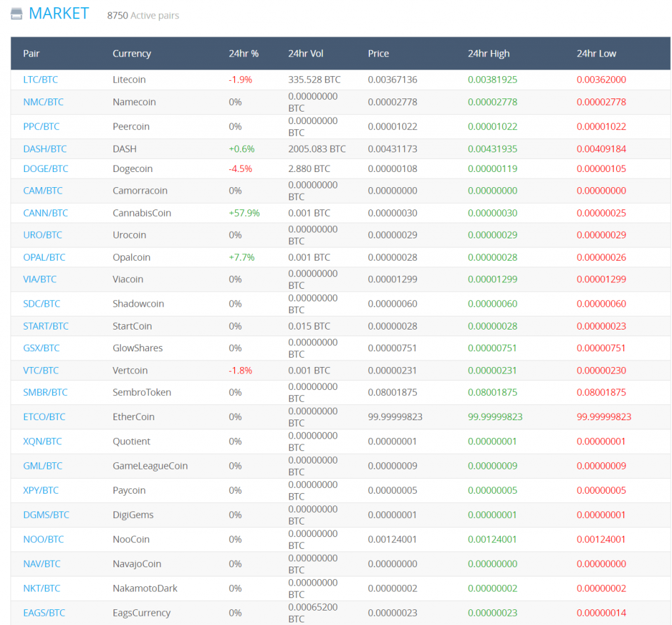Select the 0.00000751 price for GlowShares
672x625 pixels.
click(392, 348)
